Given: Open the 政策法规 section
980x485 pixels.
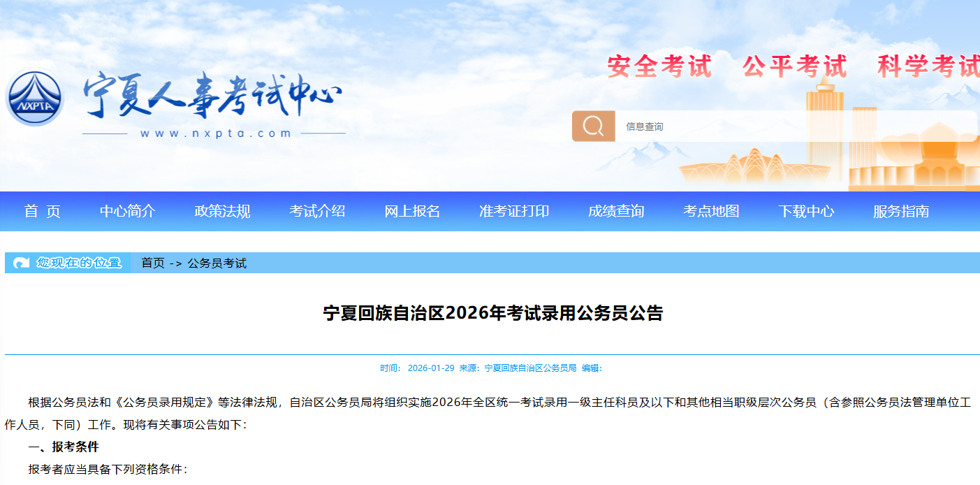Looking at the screenshot, I should (x=223, y=211).
